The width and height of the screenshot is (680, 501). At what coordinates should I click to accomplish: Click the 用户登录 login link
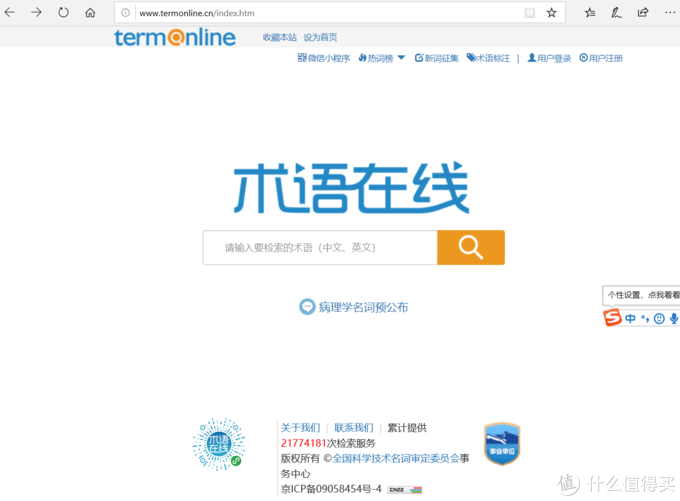coord(549,58)
